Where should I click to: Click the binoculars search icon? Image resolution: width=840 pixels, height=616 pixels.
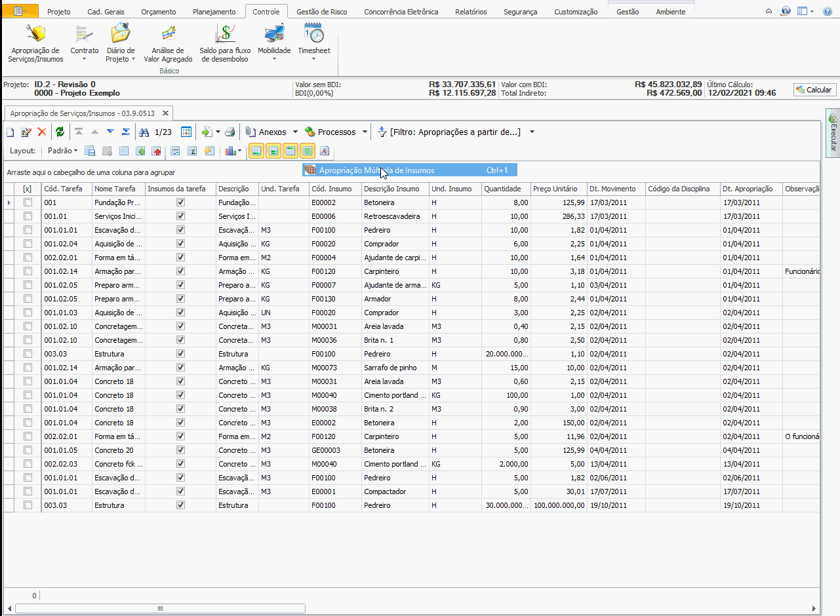(144, 132)
